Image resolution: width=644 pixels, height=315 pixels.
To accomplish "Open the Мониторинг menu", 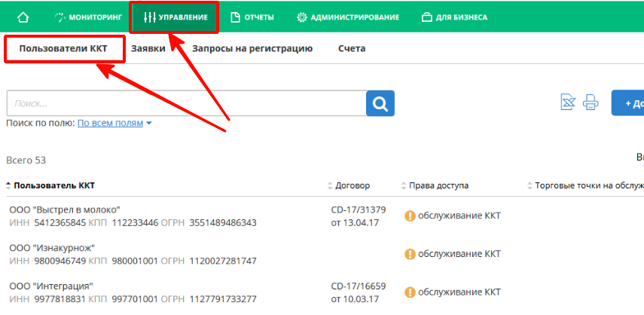I will pos(88,17).
